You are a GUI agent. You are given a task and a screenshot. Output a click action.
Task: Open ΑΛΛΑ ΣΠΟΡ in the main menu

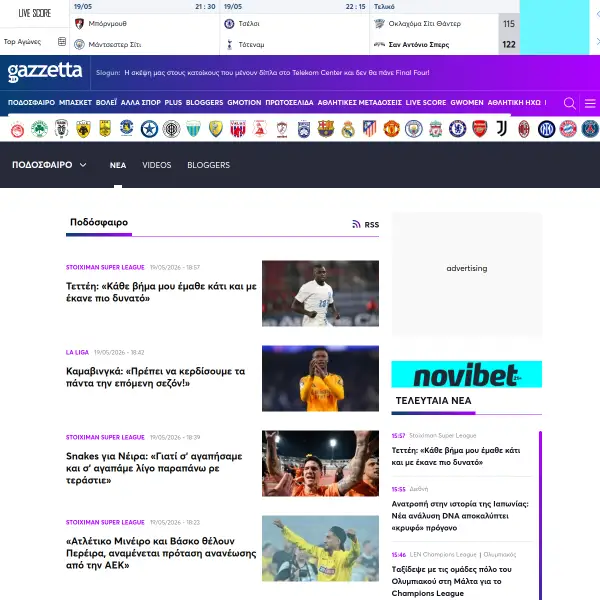click(140, 103)
